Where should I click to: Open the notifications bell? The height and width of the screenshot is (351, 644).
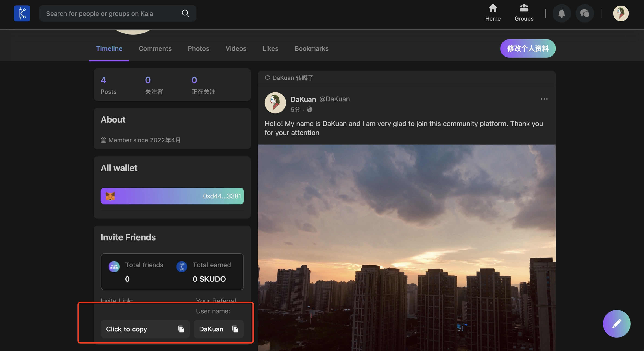[562, 13]
